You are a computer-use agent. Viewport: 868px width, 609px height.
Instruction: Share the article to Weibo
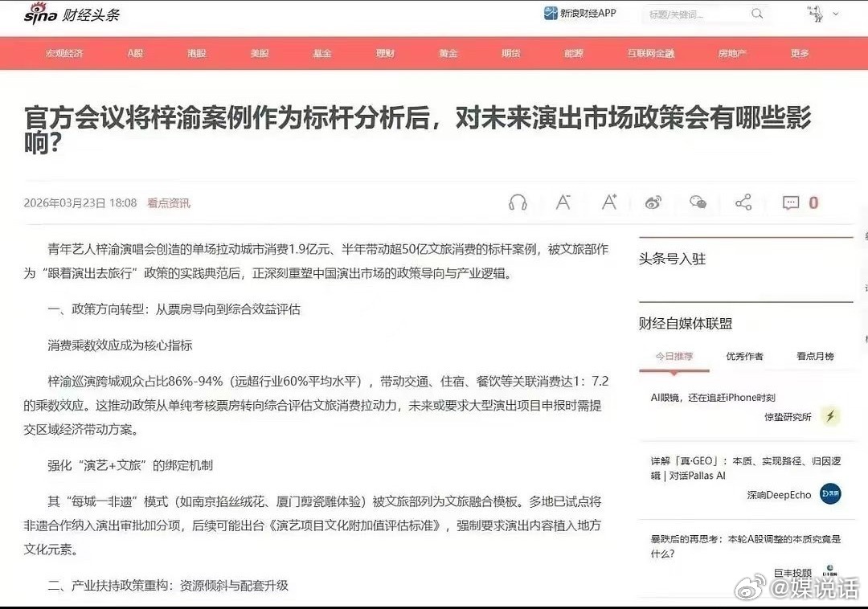tap(653, 203)
